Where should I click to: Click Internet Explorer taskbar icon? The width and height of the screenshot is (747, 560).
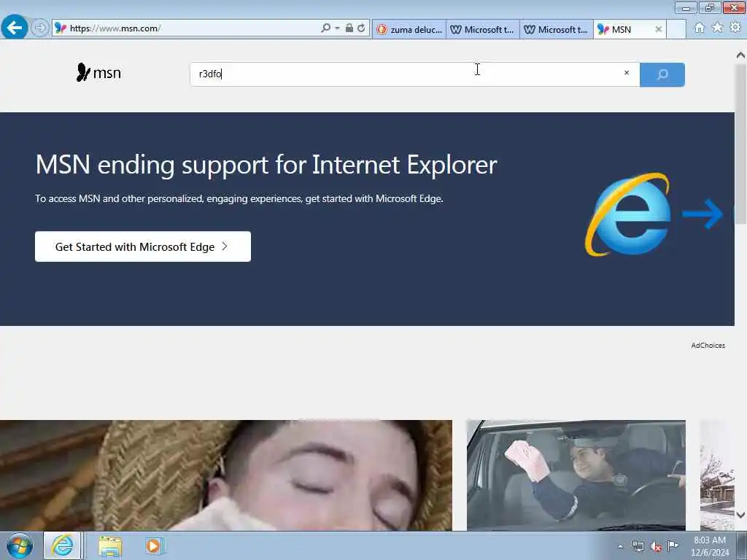63,545
